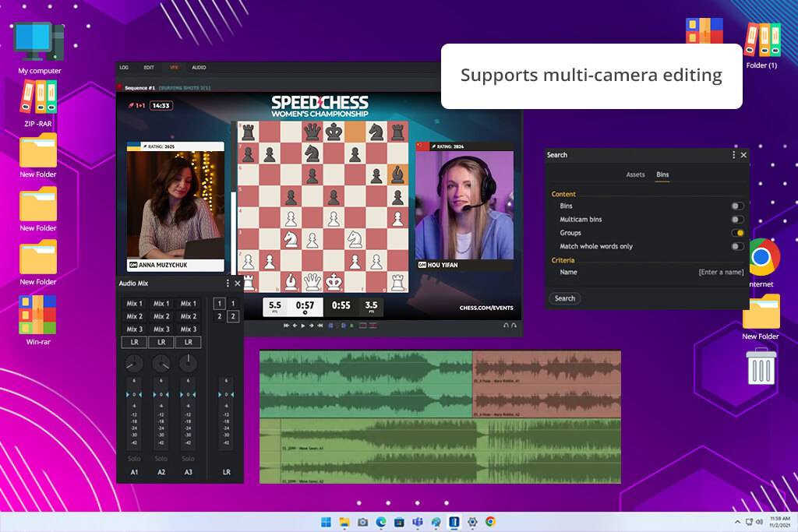Screen dimensions: 798x532
Task: Click the A1 channel fader handle
Action: (x=134, y=395)
